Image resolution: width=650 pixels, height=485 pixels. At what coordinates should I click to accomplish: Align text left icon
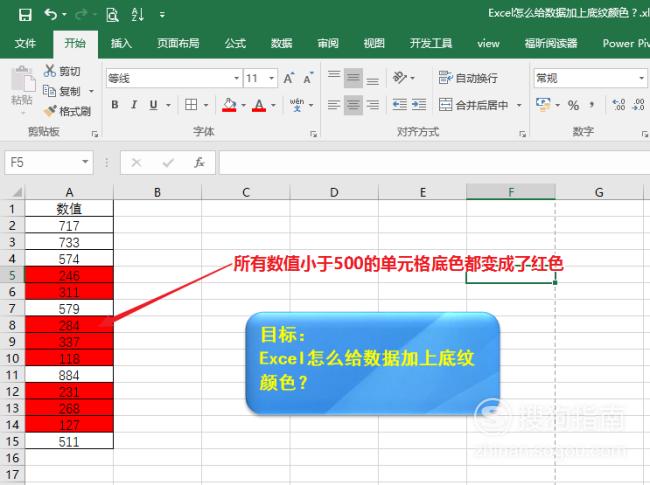pos(334,105)
